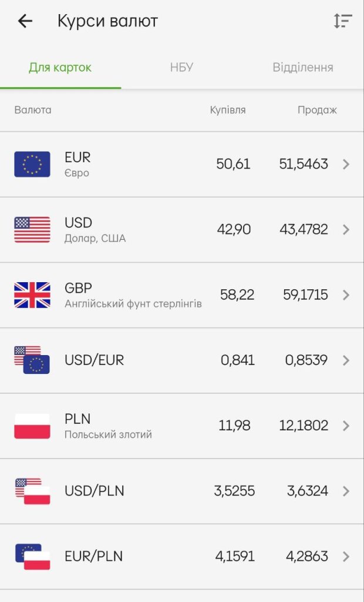The image size is (364, 602).
Task: Switch to the Відділення tab
Action: click(302, 67)
